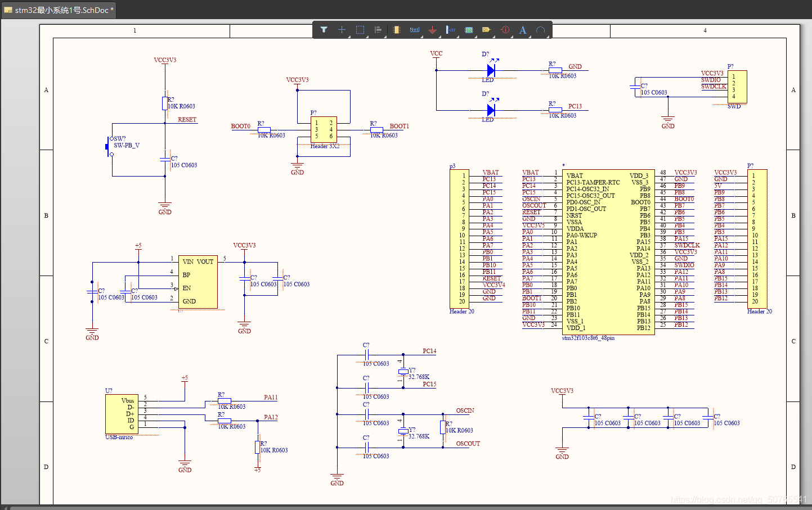Click the "Header 3X2" component label
The image size is (812, 510).
[x=325, y=146]
